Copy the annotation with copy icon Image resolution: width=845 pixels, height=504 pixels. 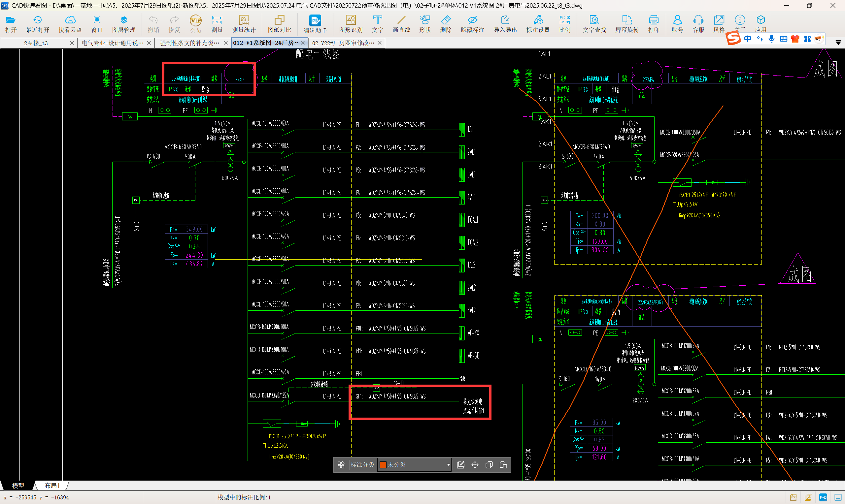[x=489, y=465]
